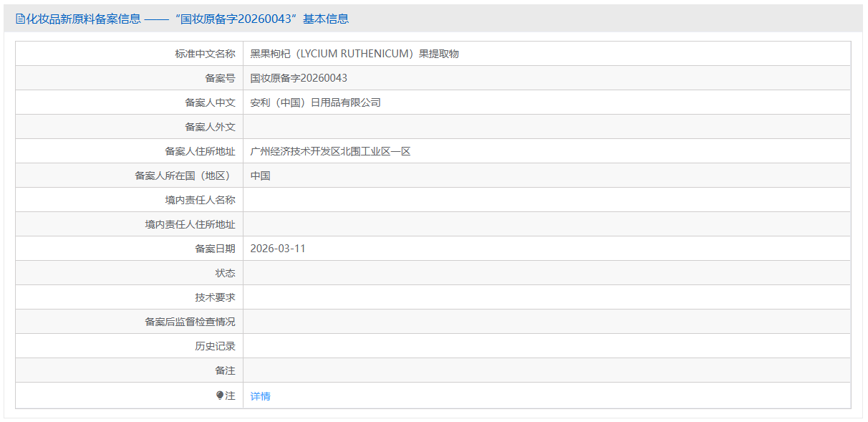
Task: Select the 状态 label
Action: pos(225,273)
